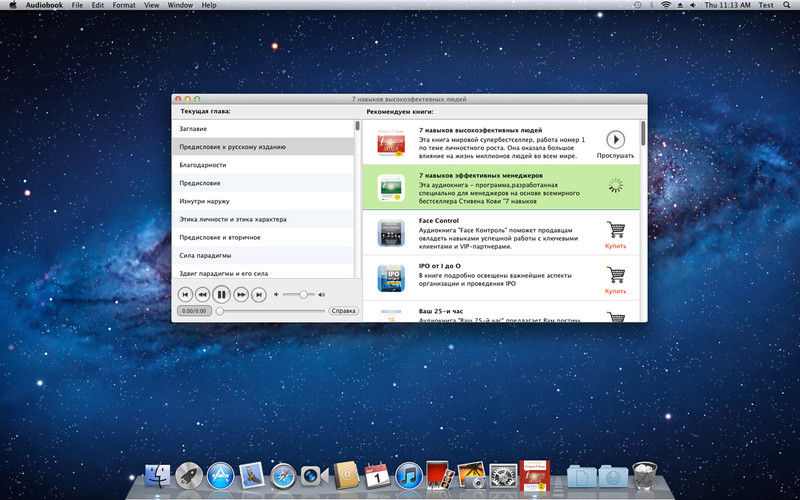Click the playback progress slider
The height and width of the screenshot is (500, 800).
pyautogui.click(x=270, y=311)
